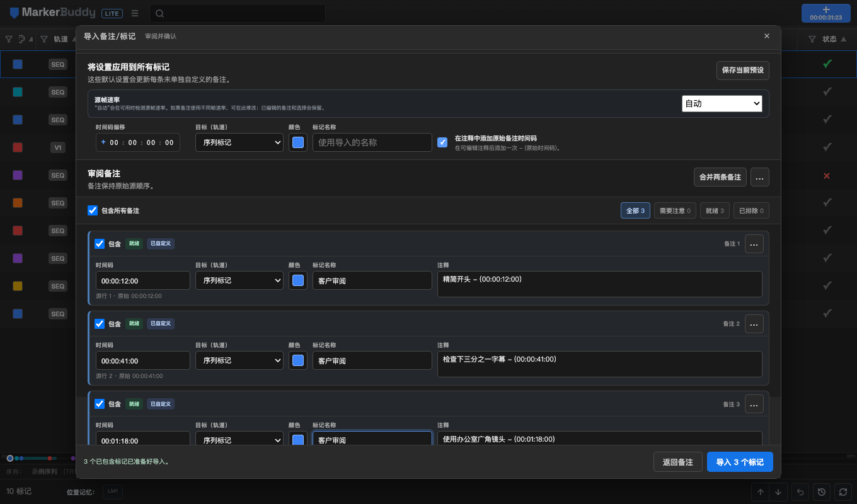Viewport: 857px width, 504px height.
Task: Open the 序列标记 target dropdown for 备注 2
Action: (239, 360)
